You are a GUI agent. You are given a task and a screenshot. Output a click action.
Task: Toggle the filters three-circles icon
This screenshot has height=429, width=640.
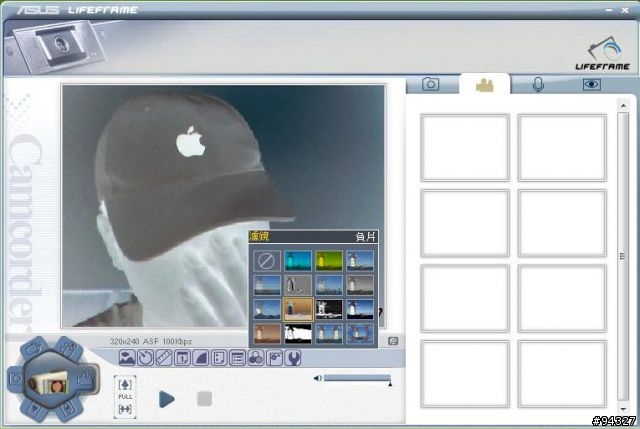(256, 358)
